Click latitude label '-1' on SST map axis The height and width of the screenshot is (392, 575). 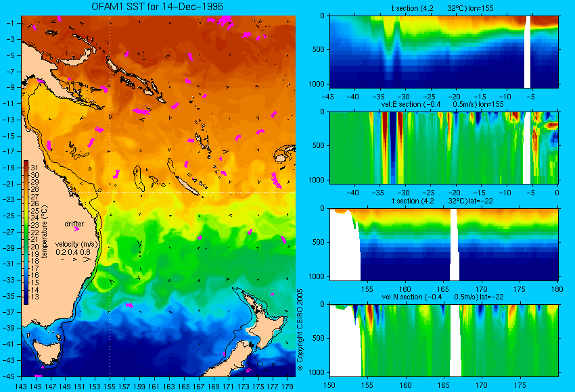pos(10,23)
